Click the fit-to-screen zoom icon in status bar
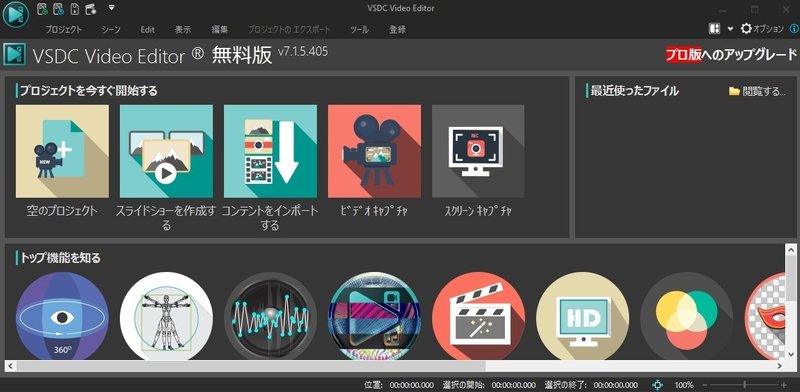This screenshot has width=800, height=392. click(x=658, y=385)
